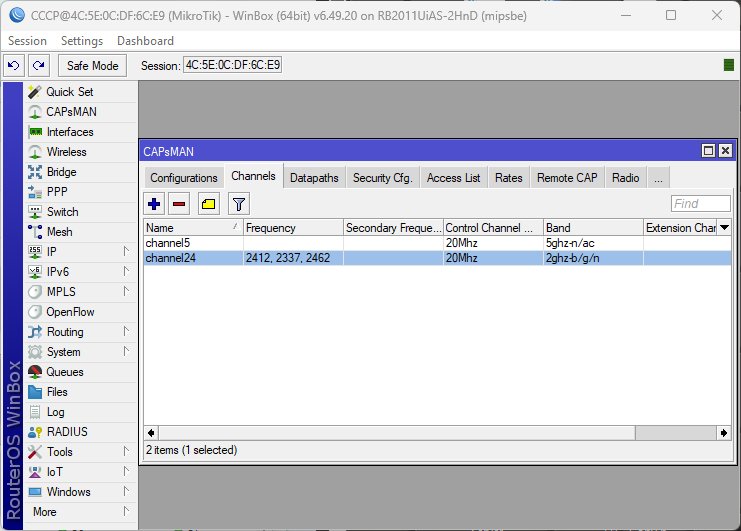Switch to the Configurations tab
741x531 pixels.
pyautogui.click(x=184, y=178)
